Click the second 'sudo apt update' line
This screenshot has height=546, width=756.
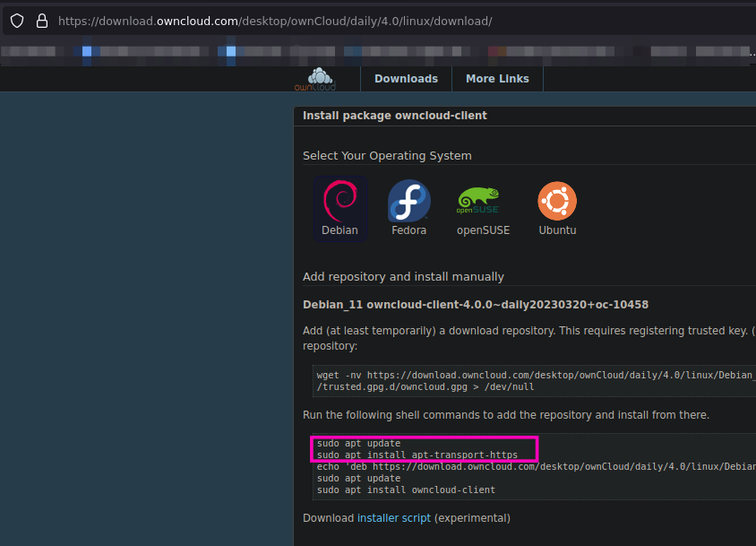pyautogui.click(x=358, y=478)
